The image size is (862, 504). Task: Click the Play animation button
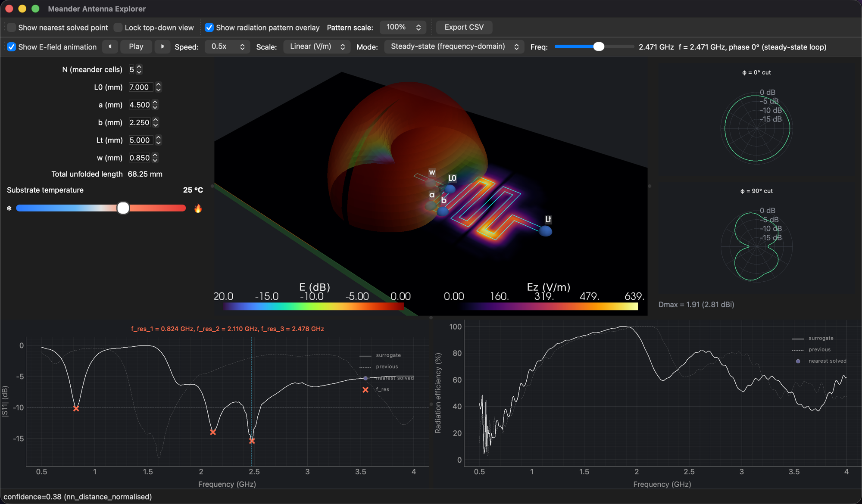coord(136,47)
